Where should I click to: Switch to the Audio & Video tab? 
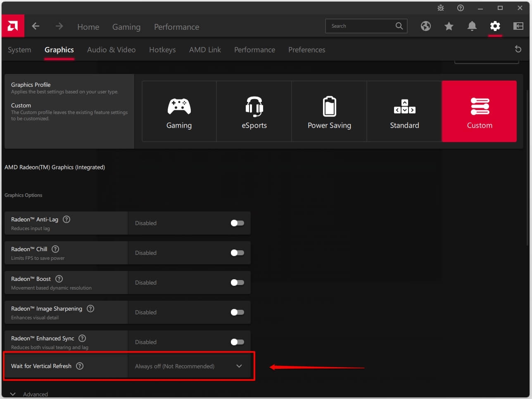pos(111,50)
